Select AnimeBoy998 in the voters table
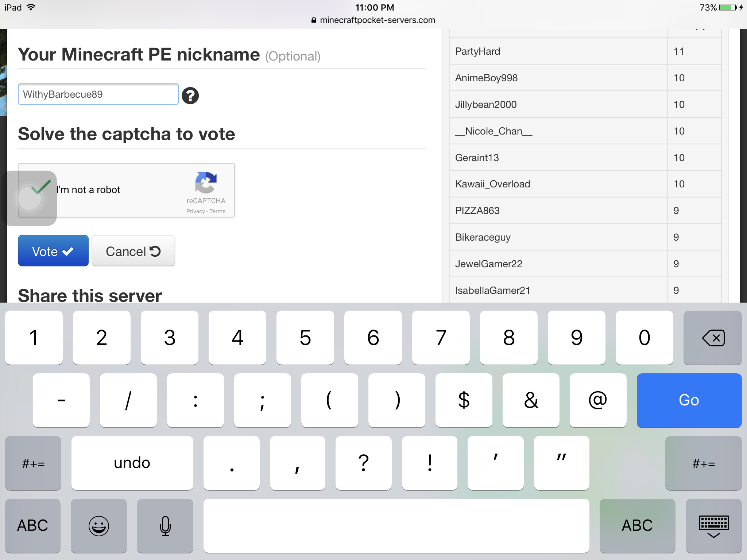747x560 pixels. pos(486,78)
